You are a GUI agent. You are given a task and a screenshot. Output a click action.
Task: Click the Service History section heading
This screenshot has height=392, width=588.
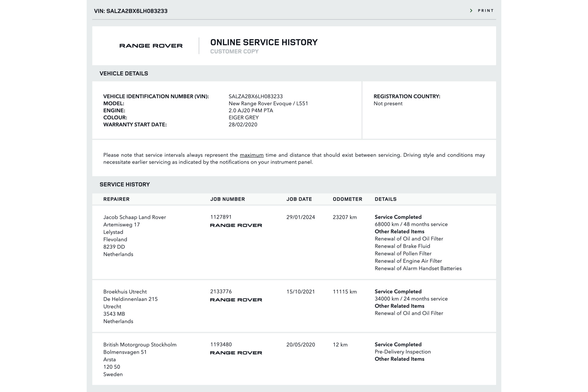click(x=124, y=184)
